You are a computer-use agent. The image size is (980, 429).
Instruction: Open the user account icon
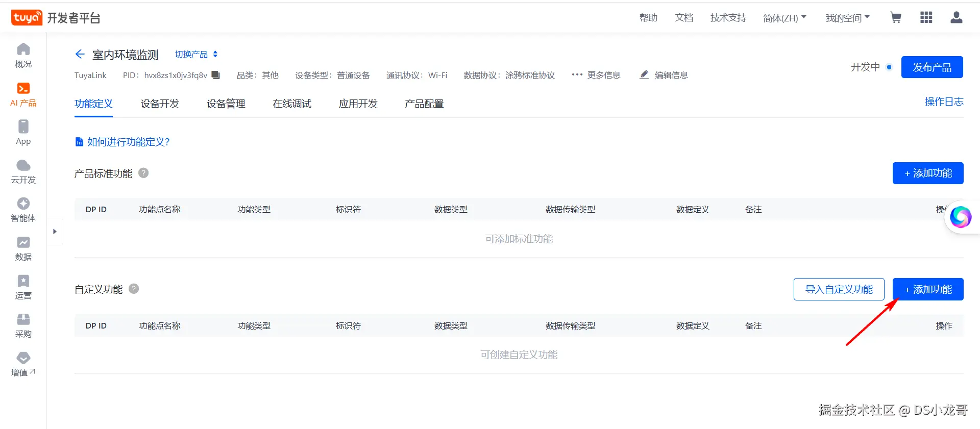click(957, 18)
